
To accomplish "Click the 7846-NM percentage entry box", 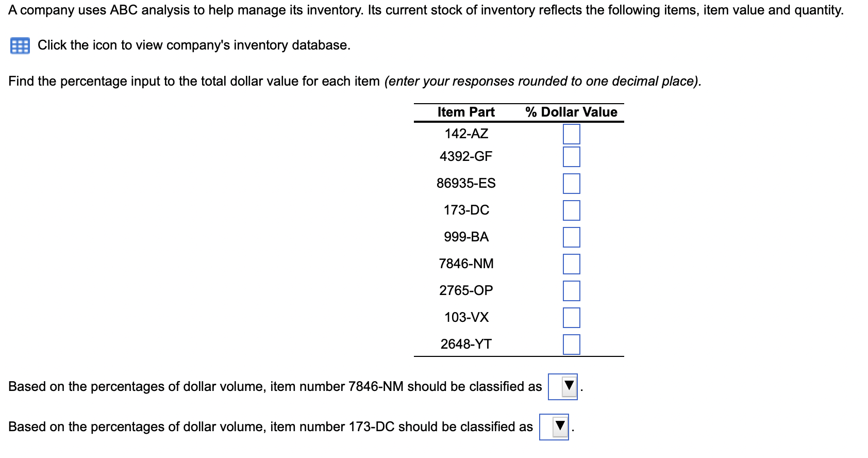I will click(x=572, y=264).
